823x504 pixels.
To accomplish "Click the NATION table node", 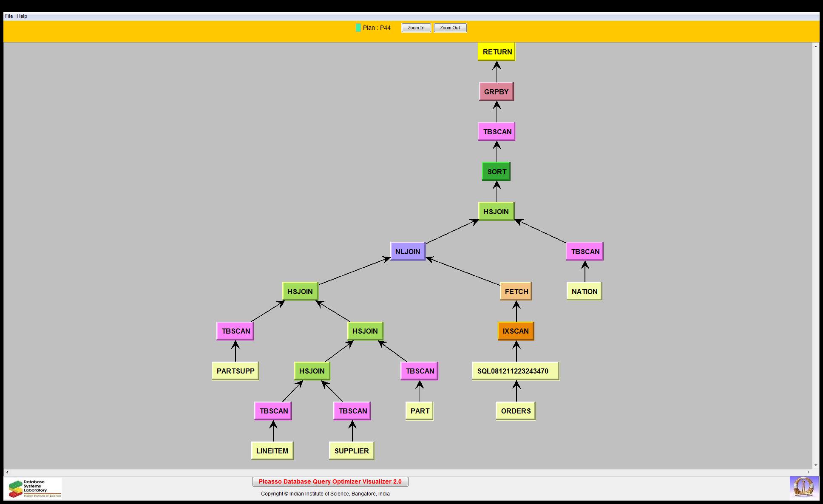I will click(x=584, y=292).
